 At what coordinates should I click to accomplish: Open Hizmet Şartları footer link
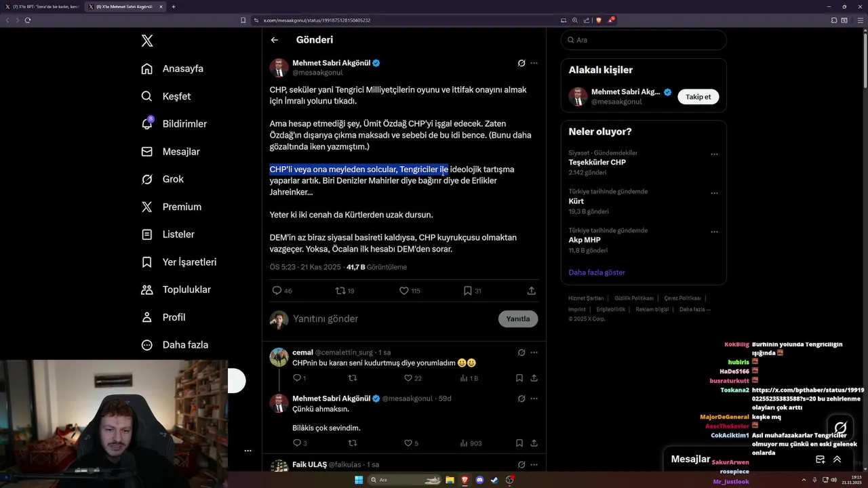pyautogui.click(x=586, y=298)
